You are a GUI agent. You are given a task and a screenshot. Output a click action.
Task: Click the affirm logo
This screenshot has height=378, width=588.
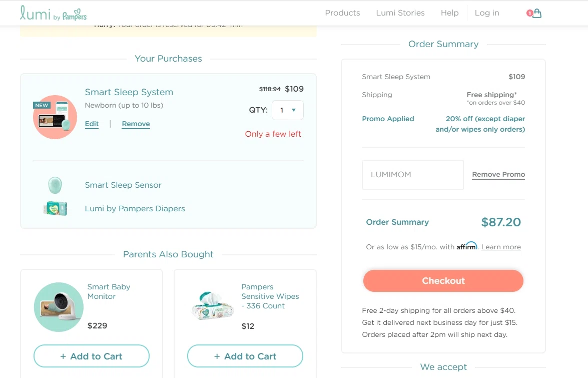tap(467, 246)
